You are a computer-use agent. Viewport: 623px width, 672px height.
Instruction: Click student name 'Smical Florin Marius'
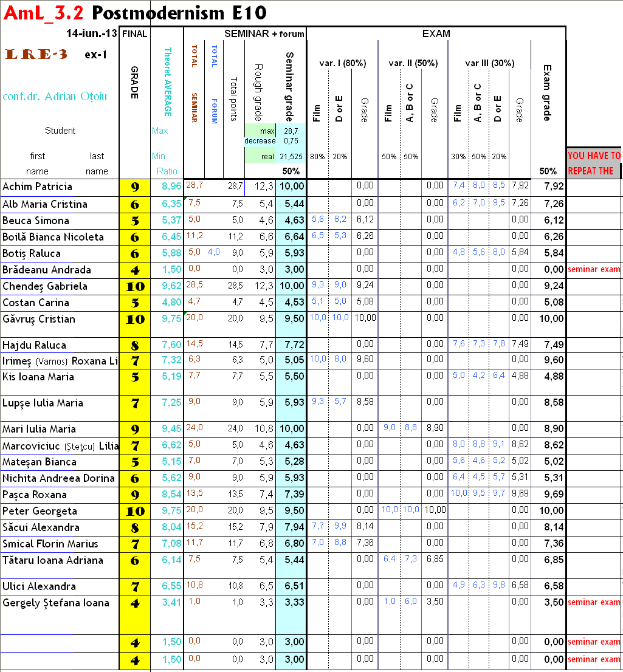(x=50, y=544)
